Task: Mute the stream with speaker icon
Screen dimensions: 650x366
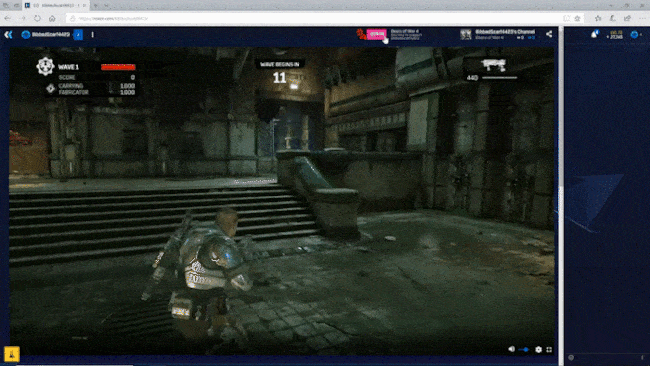Action: (x=512, y=349)
